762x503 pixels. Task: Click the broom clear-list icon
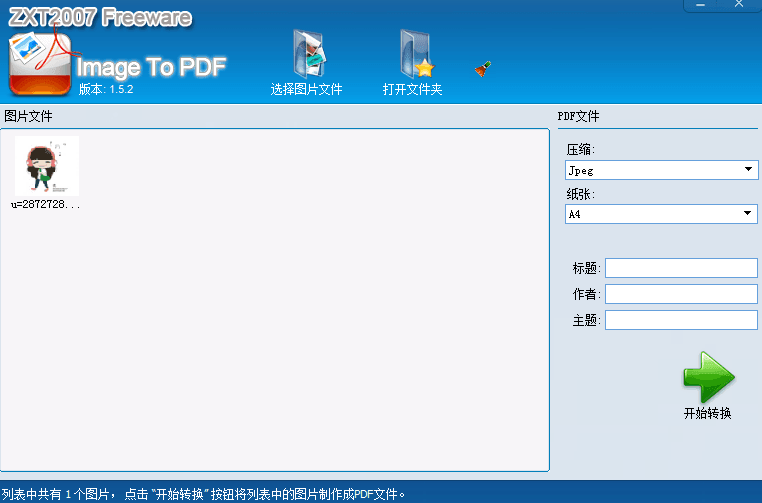[x=483, y=69]
